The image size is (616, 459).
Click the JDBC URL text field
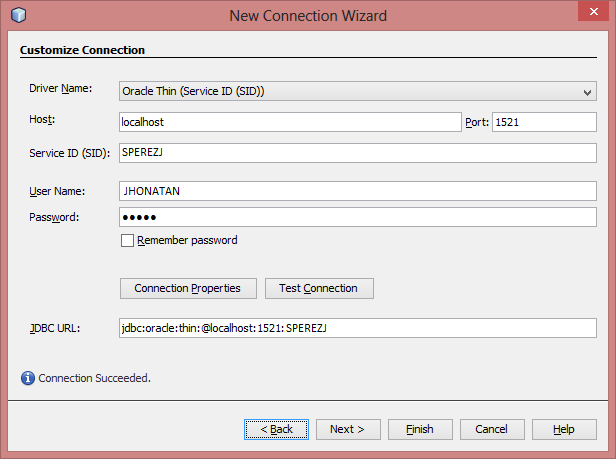358,328
